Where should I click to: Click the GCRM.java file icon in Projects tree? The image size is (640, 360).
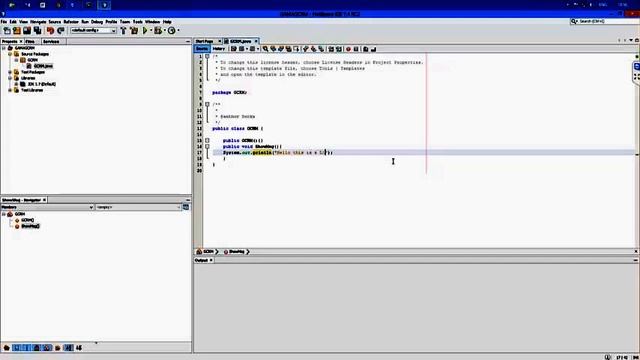tap(29, 66)
